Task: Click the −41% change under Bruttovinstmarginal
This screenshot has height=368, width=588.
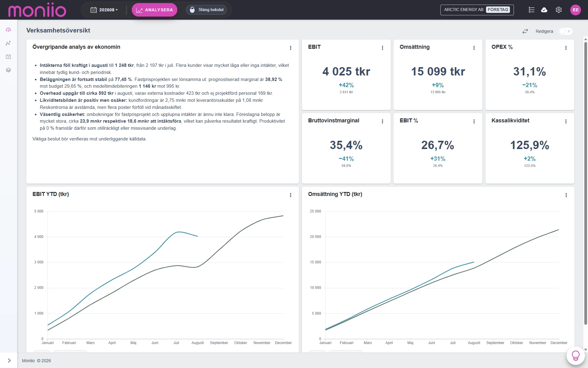Action: tap(346, 159)
